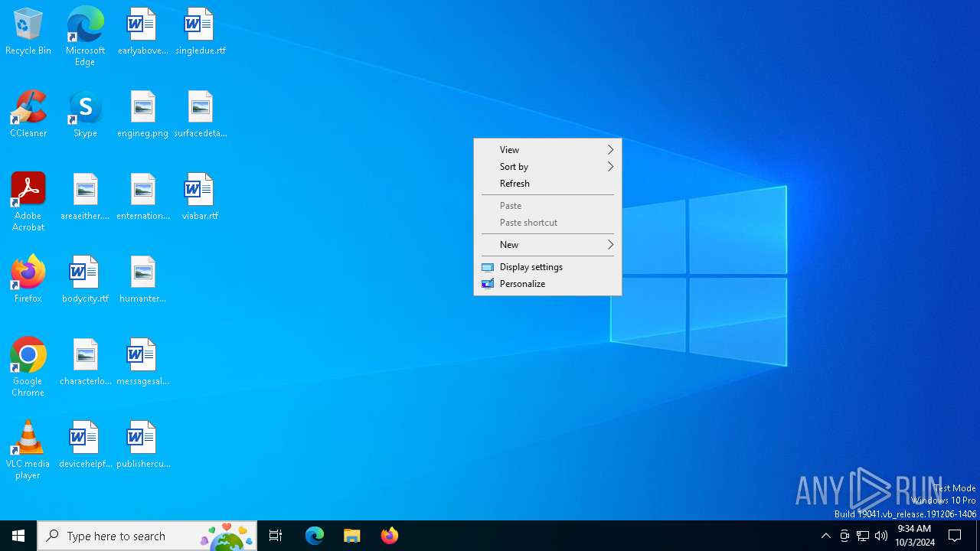This screenshot has height=551, width=980.
Task: Select the singledue.rtf file icon
Action: (200, 32)
